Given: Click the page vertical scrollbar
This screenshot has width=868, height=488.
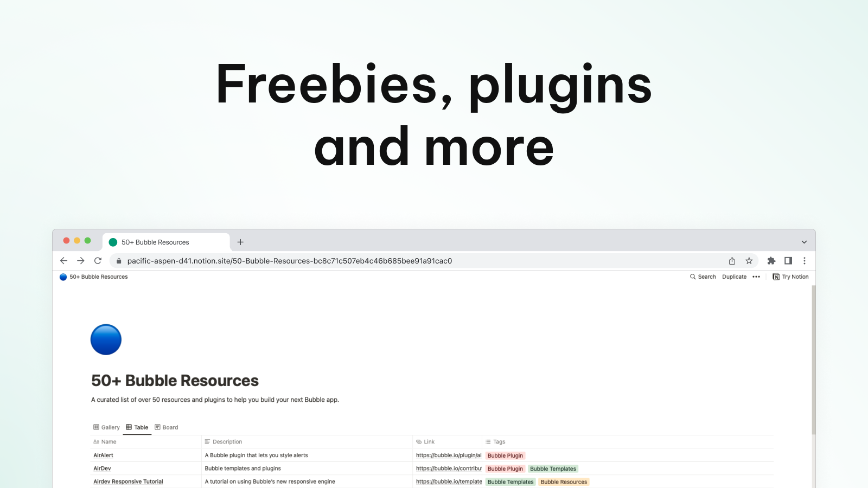Looking at the screenshot, I should click(813, 360).
